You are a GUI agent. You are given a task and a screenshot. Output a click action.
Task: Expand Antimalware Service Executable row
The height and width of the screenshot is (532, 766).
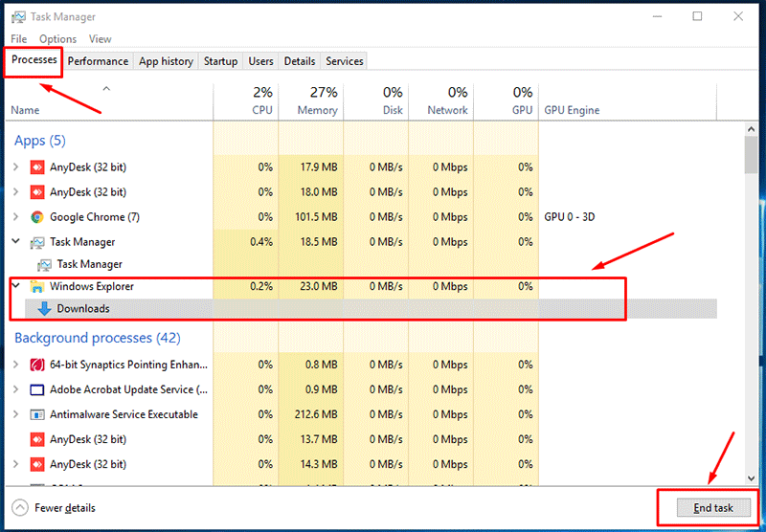(15, 414)
